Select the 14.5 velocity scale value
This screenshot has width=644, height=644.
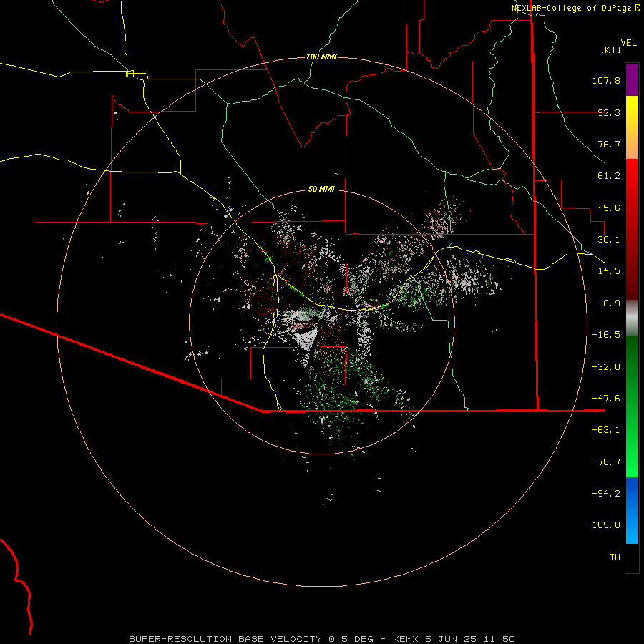(609, 271)
